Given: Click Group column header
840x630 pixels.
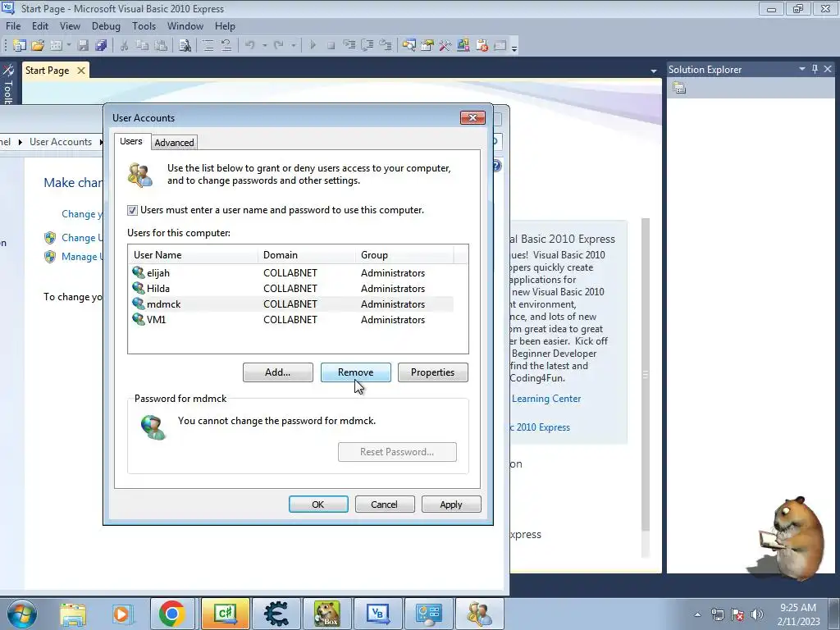Looking at the screenshot, I should [404, 255].
